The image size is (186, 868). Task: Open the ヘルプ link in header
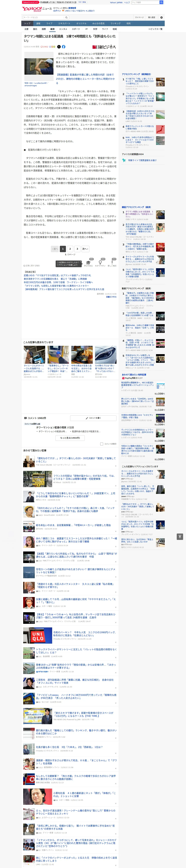127,2
